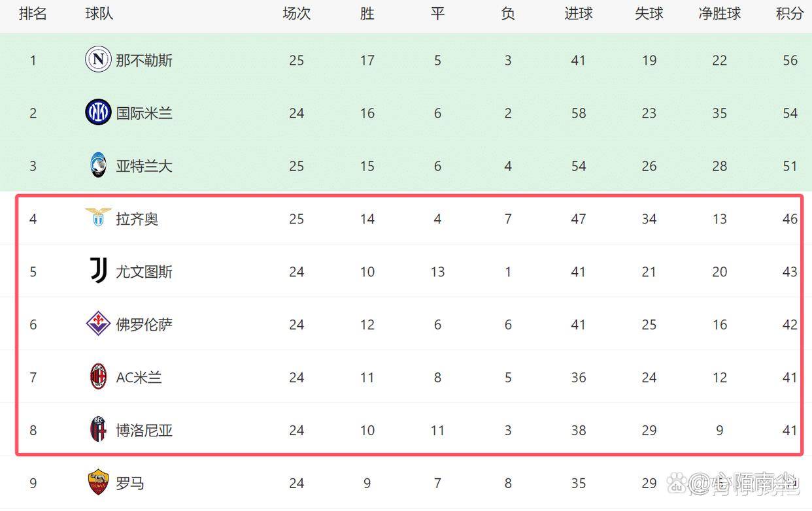Click the 净胜球 column header
This screenshot has height=511, width=812.
[x=719, y=14]
